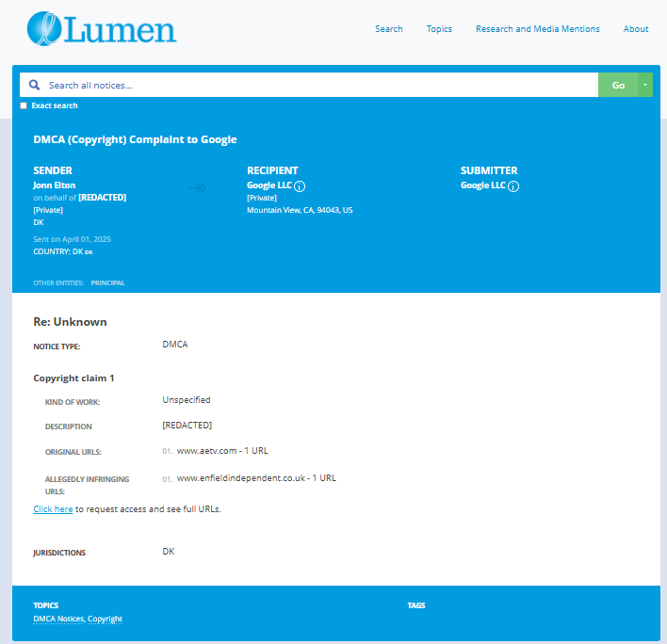Click the 'Click here' request access link
Viewport: 667px width, 644px height.
pyautogui.click(x=53, y=508)
